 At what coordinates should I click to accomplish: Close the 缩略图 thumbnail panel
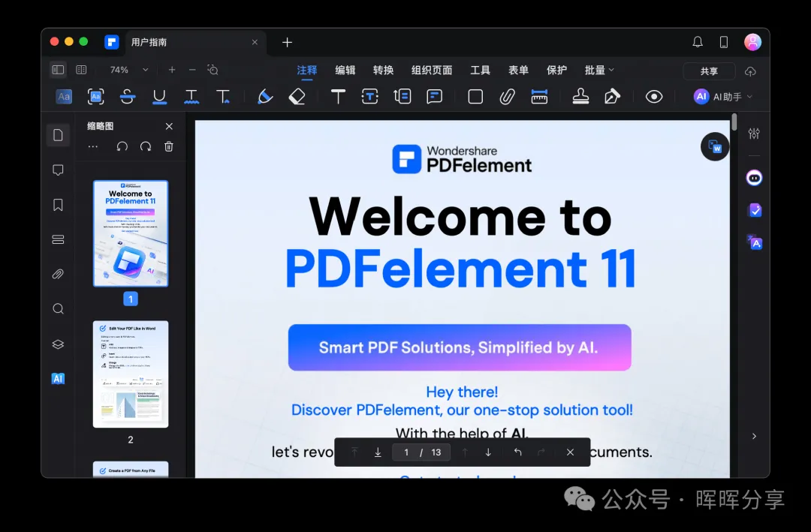coord(169,126)
